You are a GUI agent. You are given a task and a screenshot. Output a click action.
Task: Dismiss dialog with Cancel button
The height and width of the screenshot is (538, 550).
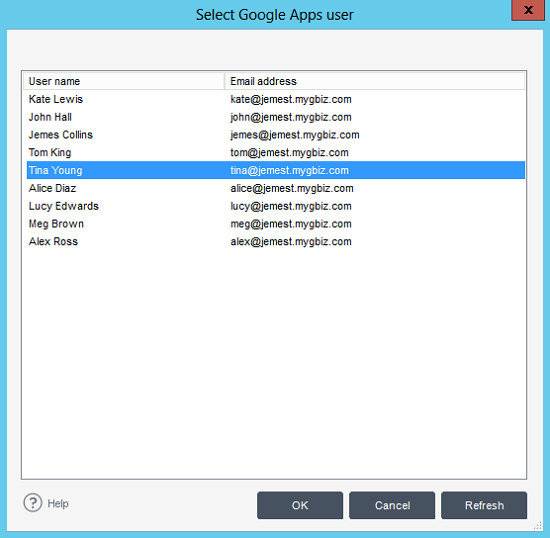click(392, 505)
